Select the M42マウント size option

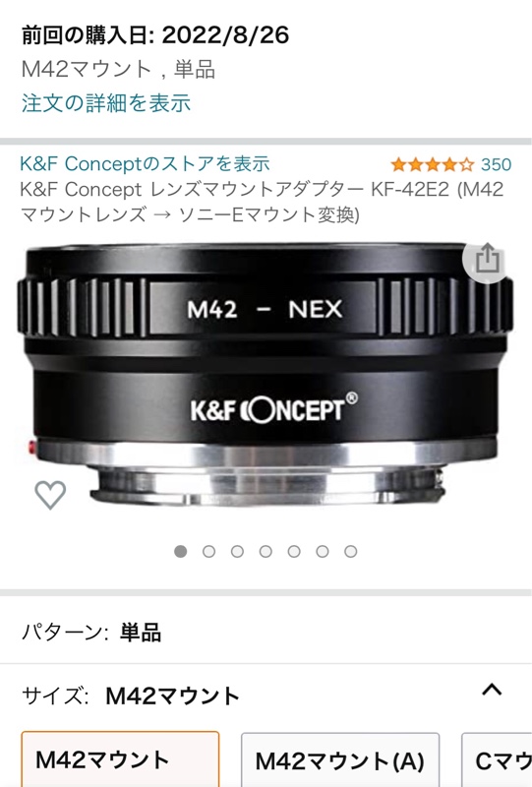120,759
